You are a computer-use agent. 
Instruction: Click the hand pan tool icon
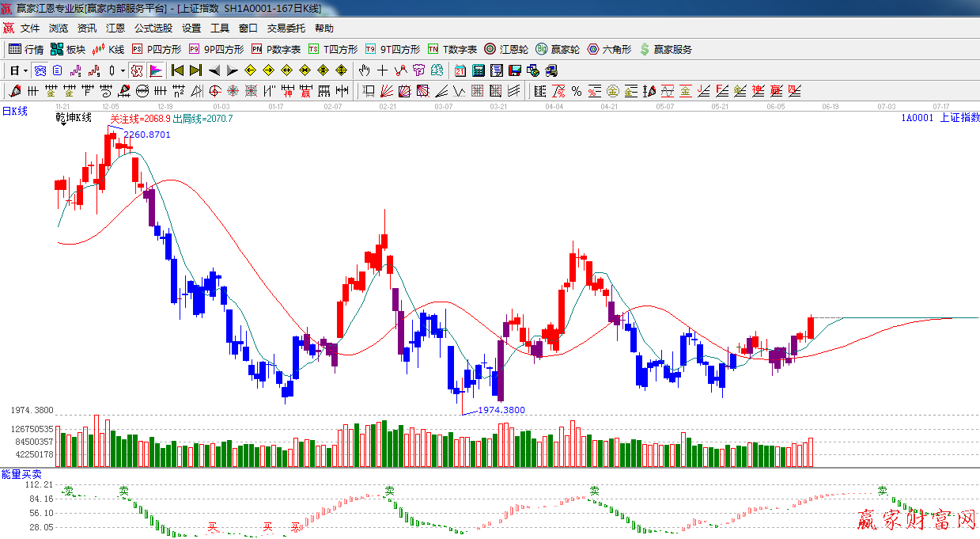(365, 70)
